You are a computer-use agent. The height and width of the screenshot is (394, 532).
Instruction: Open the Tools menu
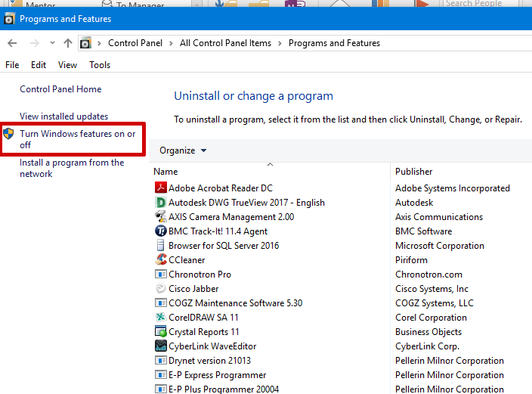100,65
